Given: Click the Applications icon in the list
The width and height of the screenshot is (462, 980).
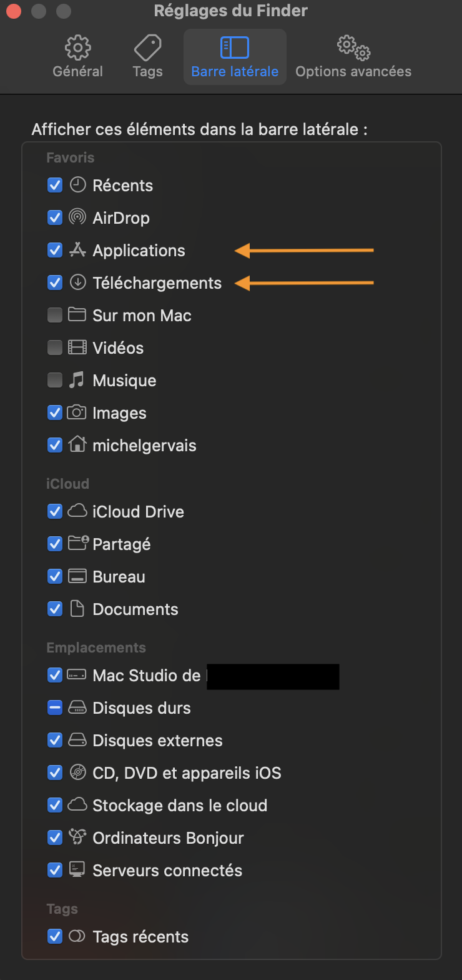Looking at the screenshot, I should coord(77,250).
